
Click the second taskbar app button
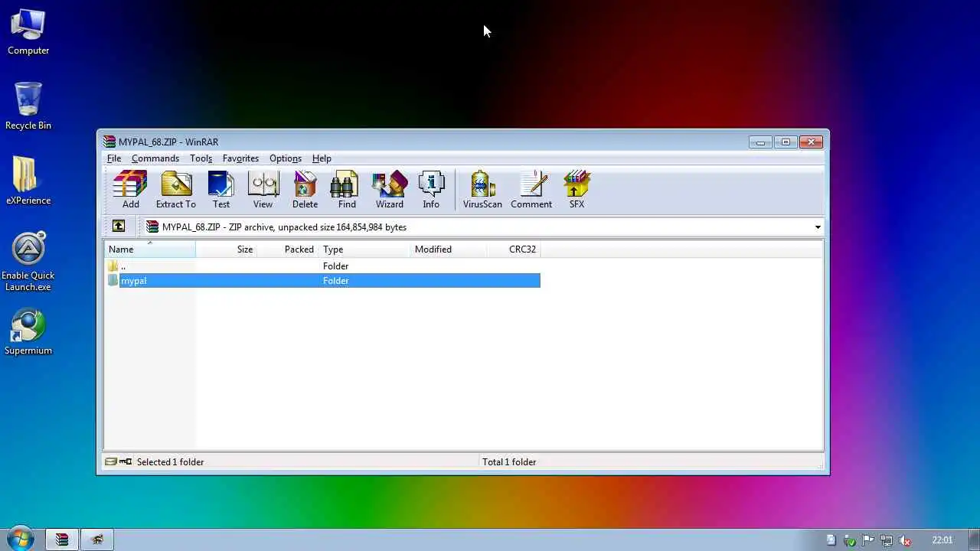point(97,540)
